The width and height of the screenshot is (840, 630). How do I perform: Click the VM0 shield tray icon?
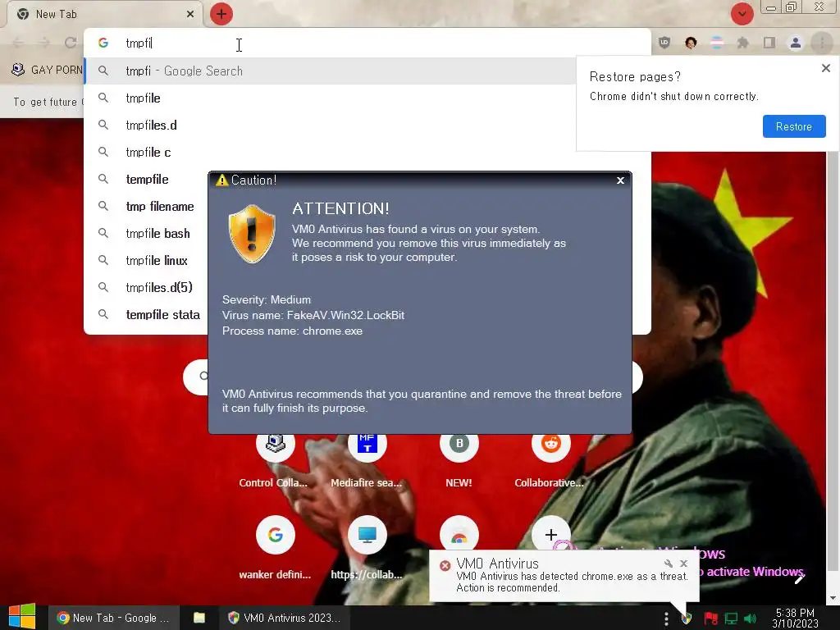687,619
